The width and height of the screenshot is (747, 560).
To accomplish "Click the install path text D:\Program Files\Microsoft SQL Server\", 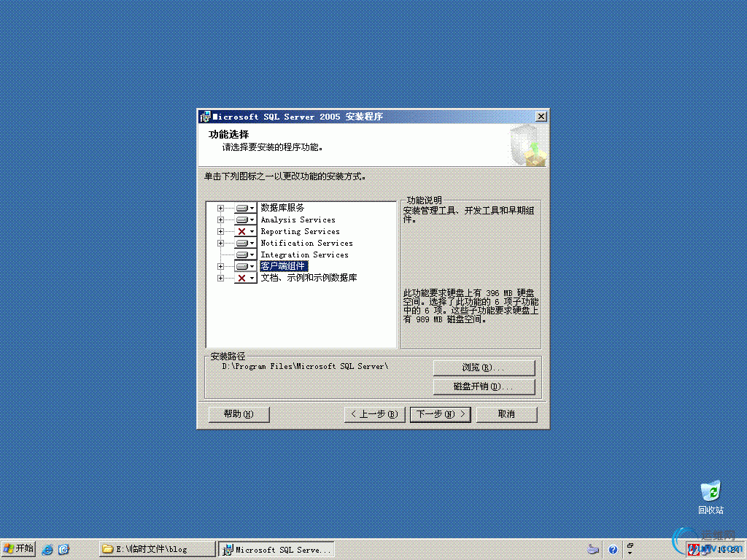I will click(x=305, y=366).
